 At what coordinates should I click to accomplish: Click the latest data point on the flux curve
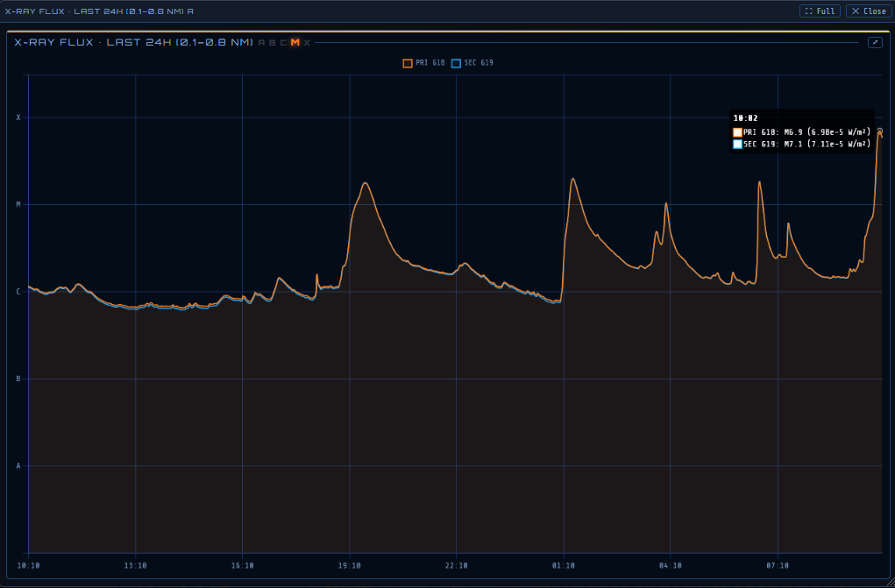(x=879, y=131)
